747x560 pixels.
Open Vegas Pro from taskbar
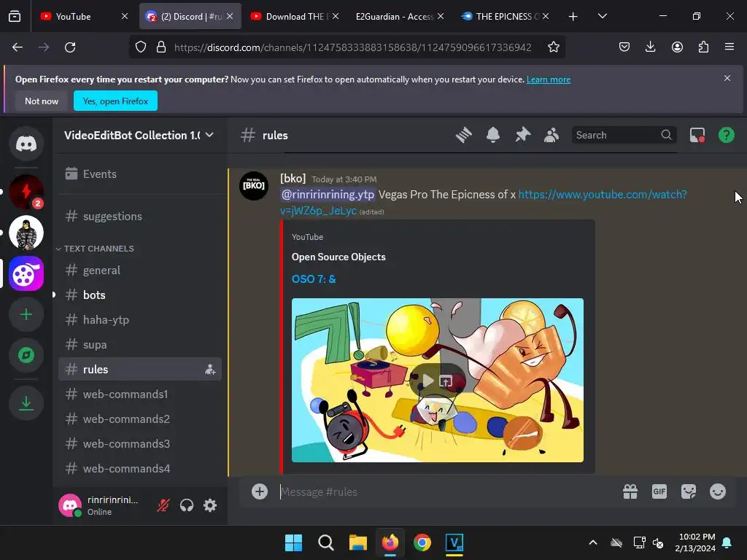tap(454, 542)
